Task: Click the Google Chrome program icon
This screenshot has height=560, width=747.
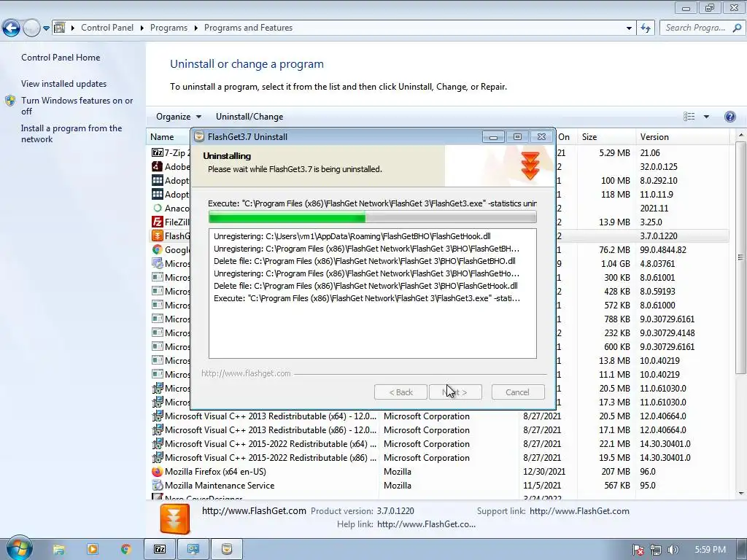Action: (158, 249)
